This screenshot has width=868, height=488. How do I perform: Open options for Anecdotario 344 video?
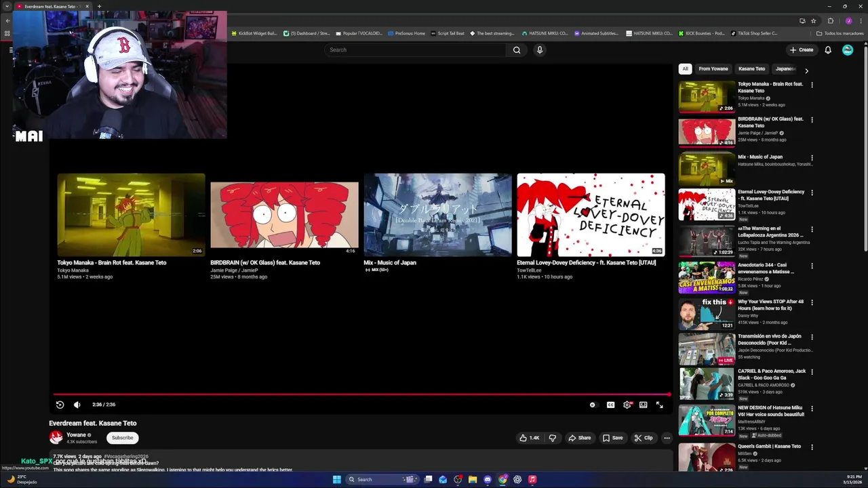pyautogui.click(x=812, y=266)
